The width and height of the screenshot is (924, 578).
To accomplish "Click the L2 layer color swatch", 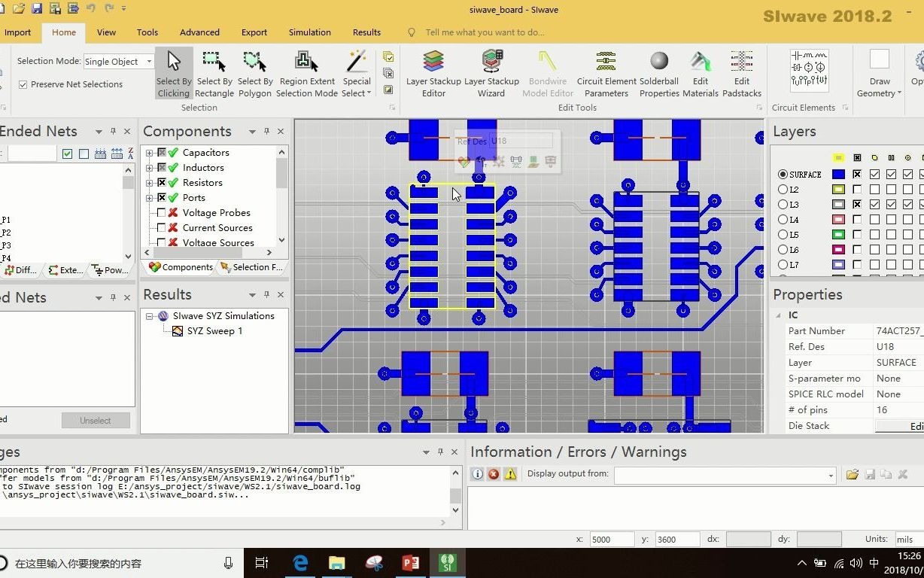I will coord(838,190).
